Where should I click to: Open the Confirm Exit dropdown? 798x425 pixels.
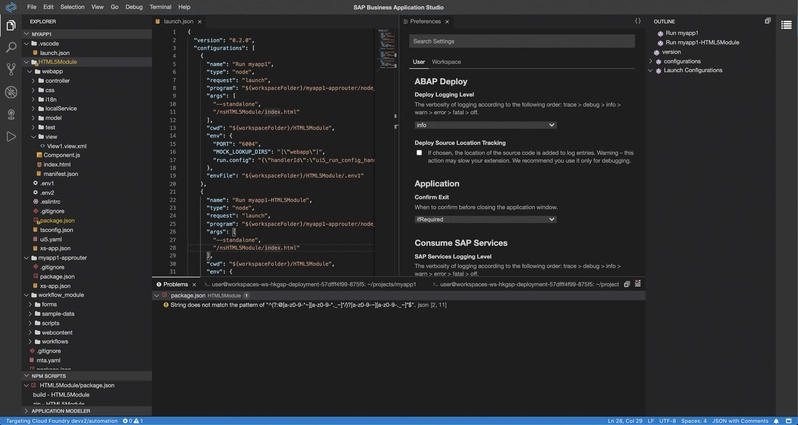click(x=485, y=219)
